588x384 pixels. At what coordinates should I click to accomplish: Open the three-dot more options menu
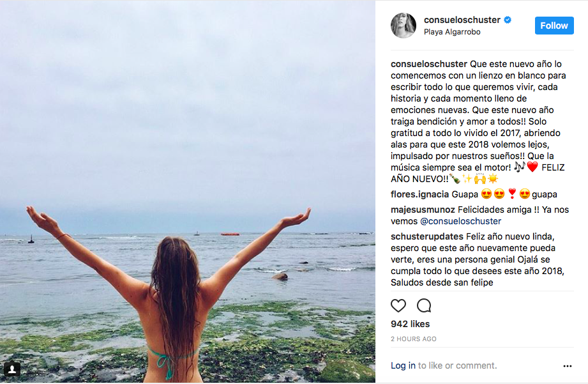pos(567,366)
